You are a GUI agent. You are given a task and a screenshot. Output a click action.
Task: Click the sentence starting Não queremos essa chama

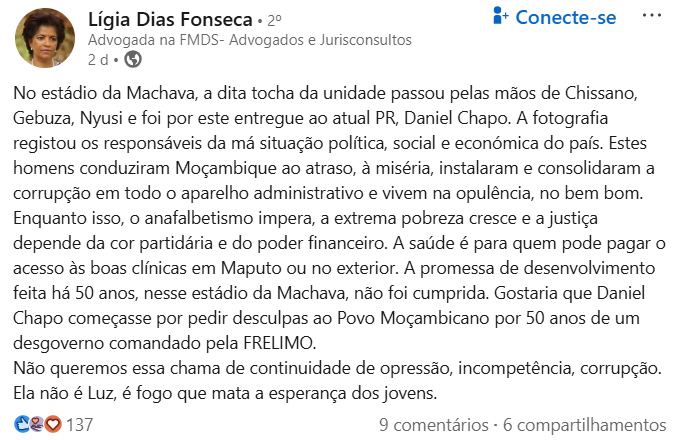[x=337, y=368]
